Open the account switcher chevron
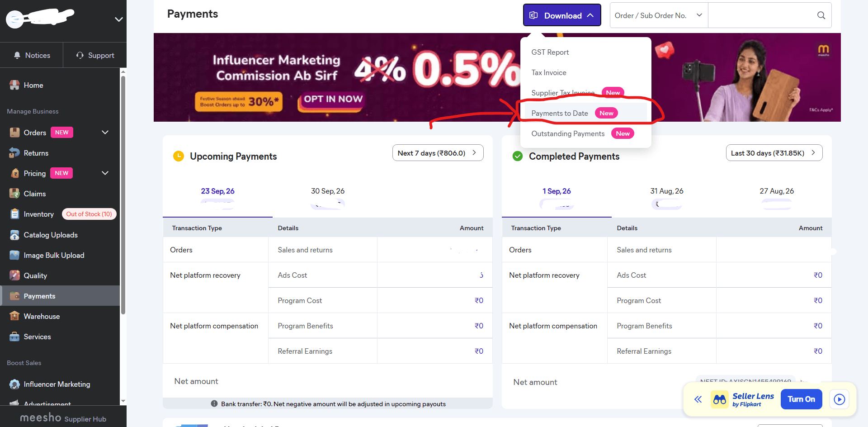The image size is (868, 427). [x=118, y=19]
